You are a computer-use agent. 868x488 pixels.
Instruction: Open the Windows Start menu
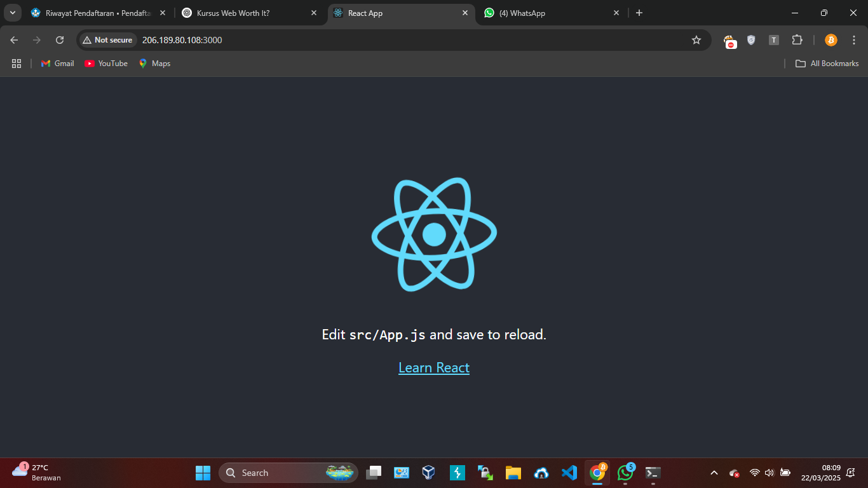[x=203, y=473]
